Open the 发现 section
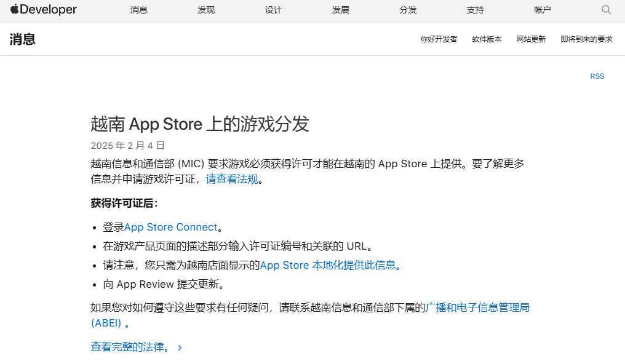 [x=205, y=10]
